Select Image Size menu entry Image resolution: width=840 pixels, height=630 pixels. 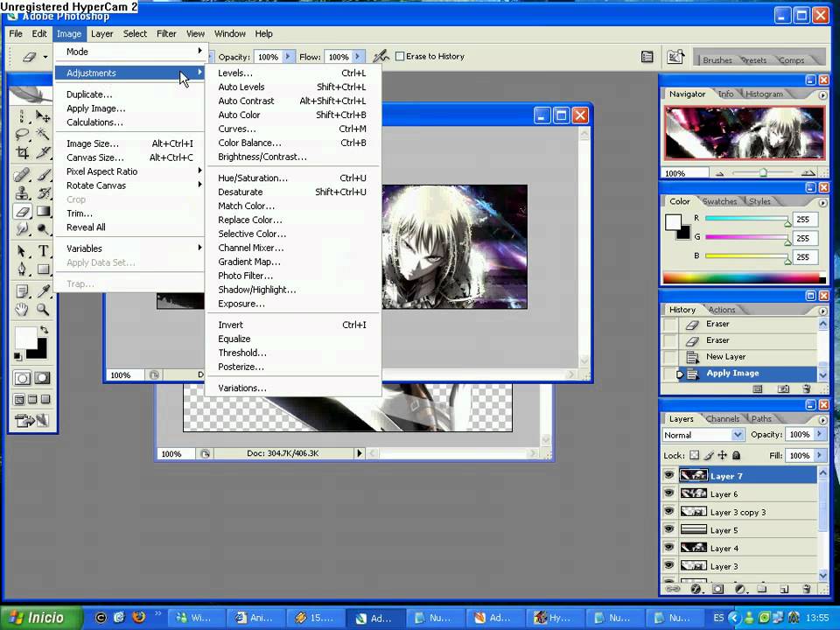[x=130, y=143]
